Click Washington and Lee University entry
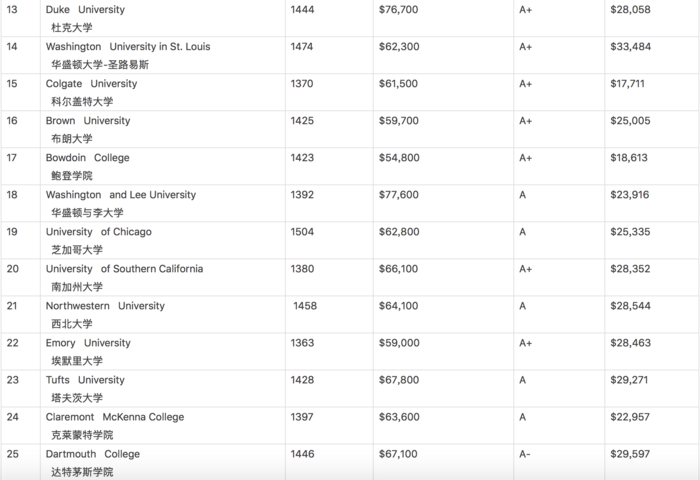 [121, 195]
